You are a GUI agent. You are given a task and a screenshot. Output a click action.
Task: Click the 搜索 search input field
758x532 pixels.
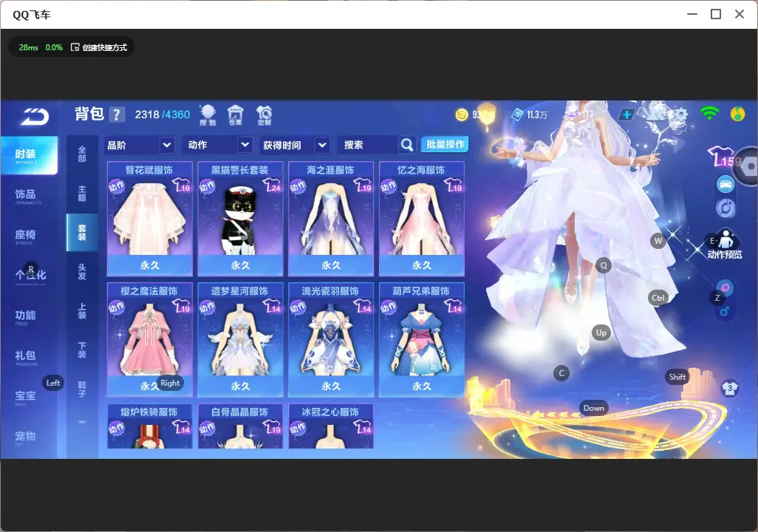(369, 145)
